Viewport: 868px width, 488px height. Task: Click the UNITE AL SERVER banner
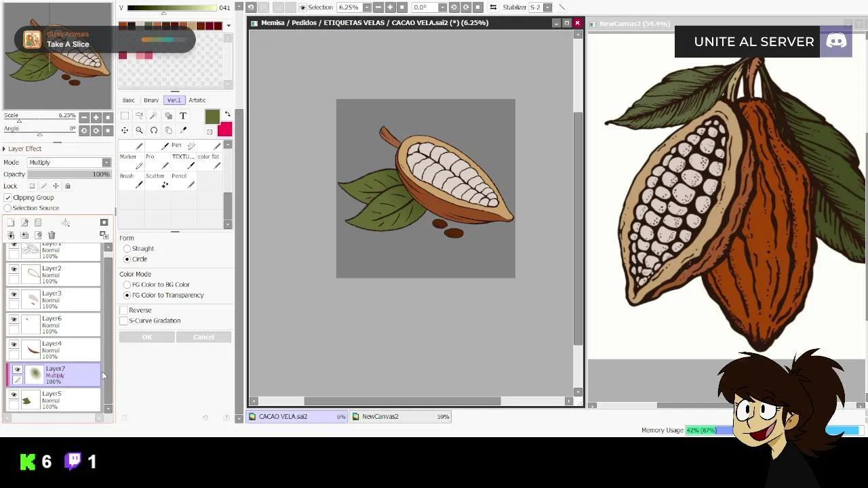763,42
